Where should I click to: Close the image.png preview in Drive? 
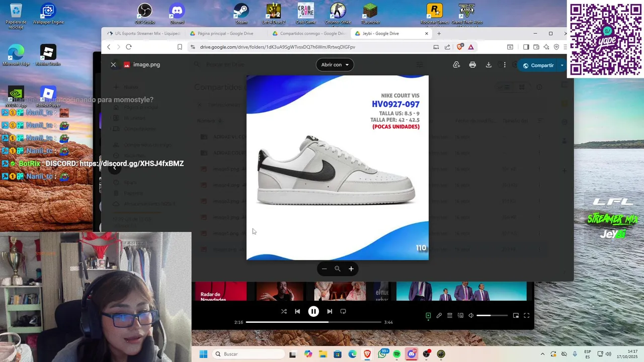coord(113,65)
